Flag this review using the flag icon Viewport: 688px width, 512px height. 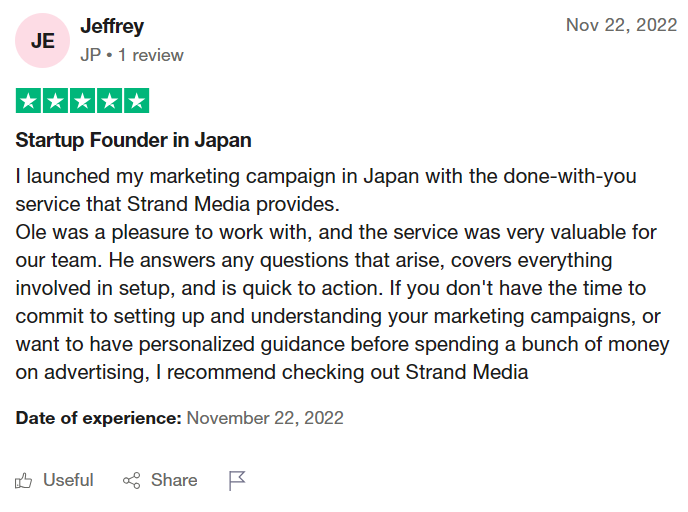(x=237, y=481)
